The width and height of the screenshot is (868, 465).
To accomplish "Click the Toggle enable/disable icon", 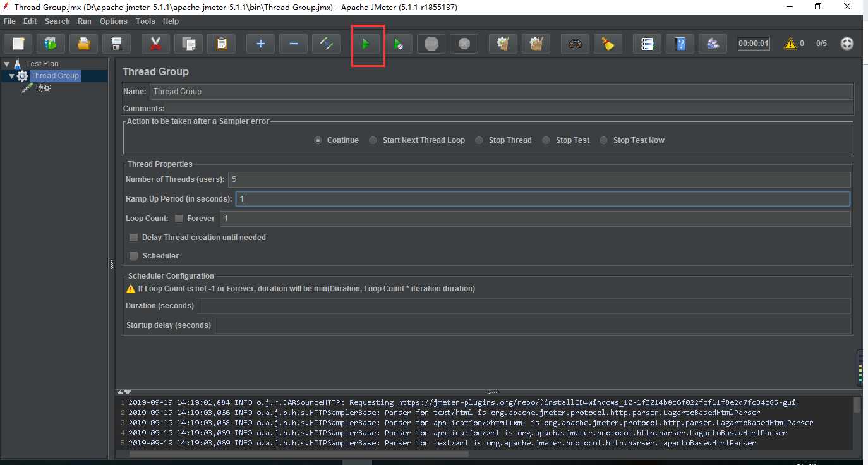I will [326, 44].
